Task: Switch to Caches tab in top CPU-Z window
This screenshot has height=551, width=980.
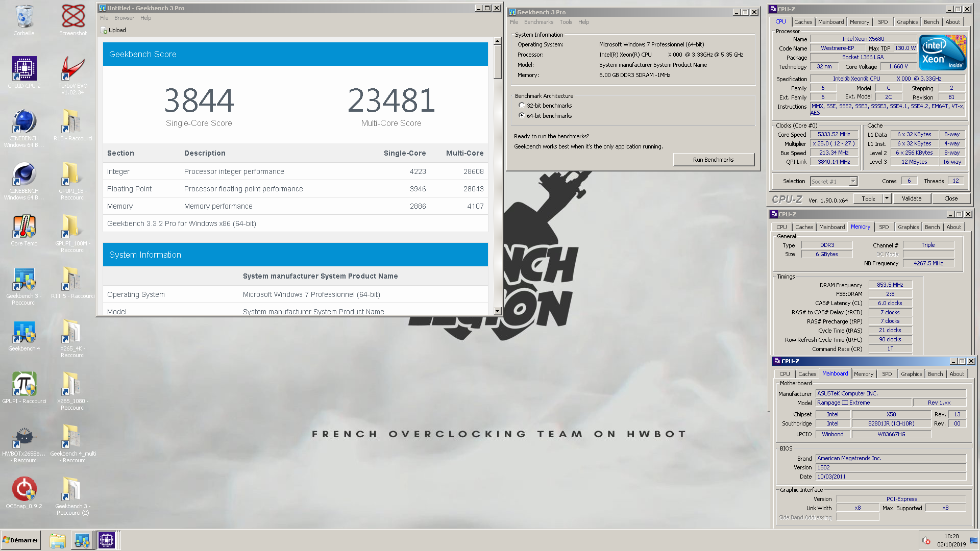Action: [x=803, y=22]
